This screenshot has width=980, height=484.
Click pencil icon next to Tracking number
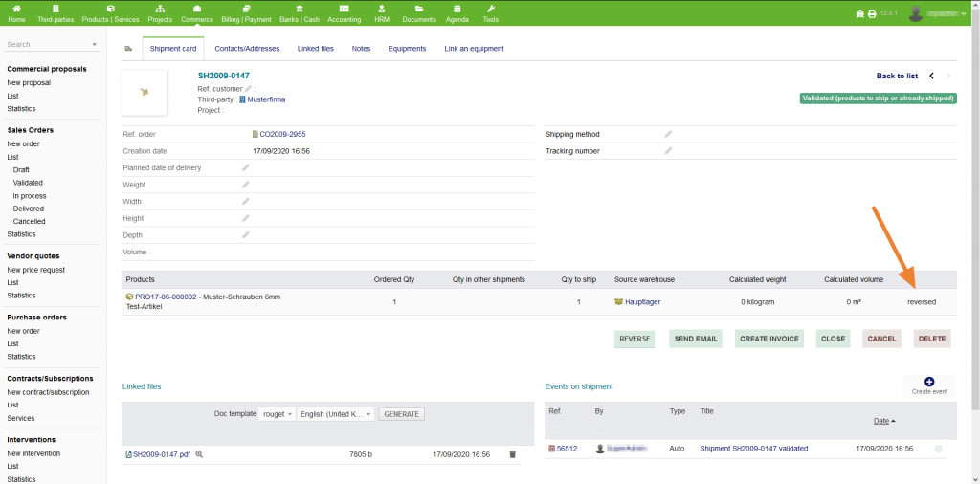coord(668,151)
